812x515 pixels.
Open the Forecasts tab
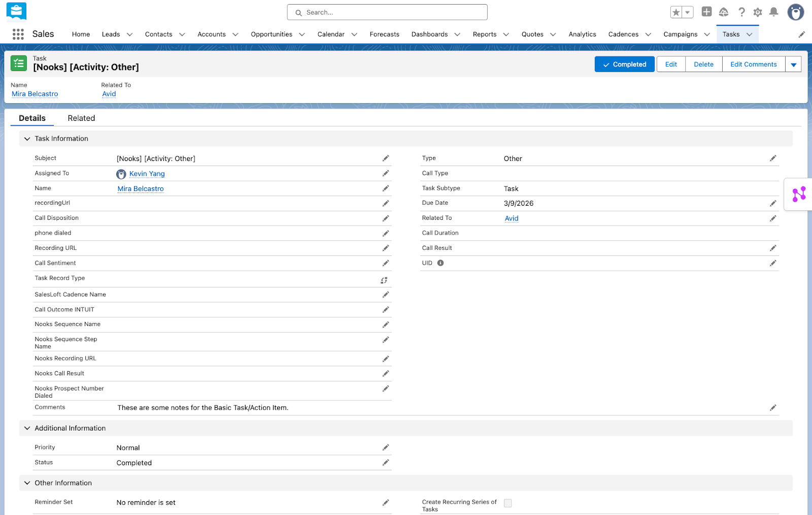click(384, 35)
